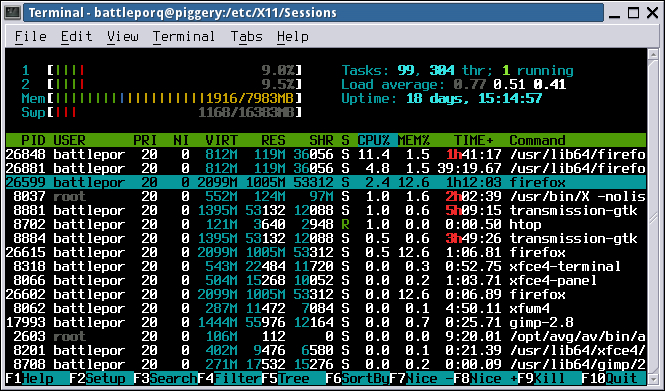Click F5 Tree in htop footer
The height and width of the screenshot is (391, 665).
pos(293,378)
